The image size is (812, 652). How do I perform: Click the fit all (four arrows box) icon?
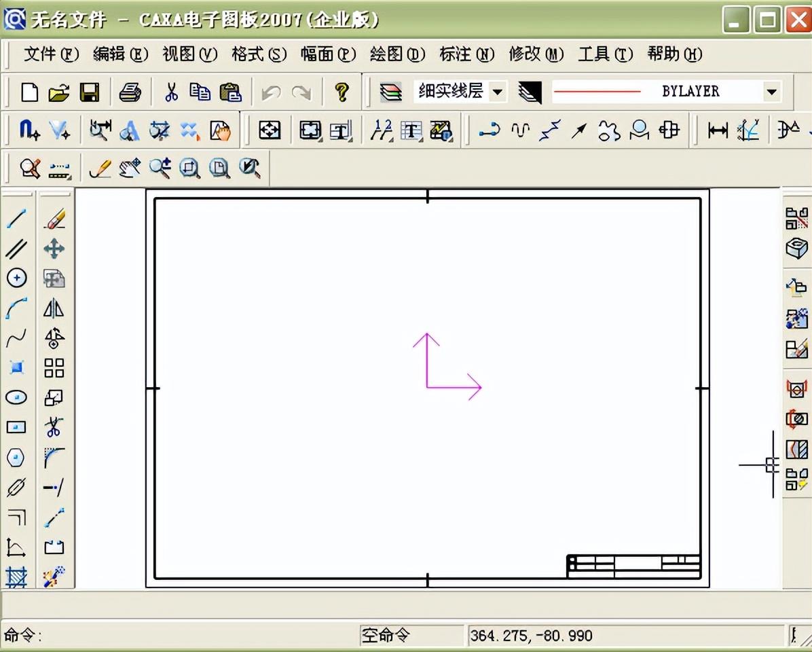270,130
